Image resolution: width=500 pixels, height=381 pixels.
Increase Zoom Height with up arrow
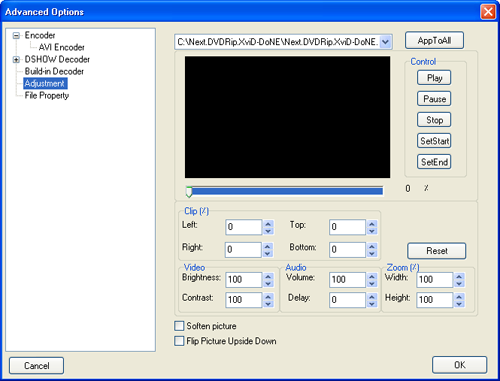click(459, 296)
